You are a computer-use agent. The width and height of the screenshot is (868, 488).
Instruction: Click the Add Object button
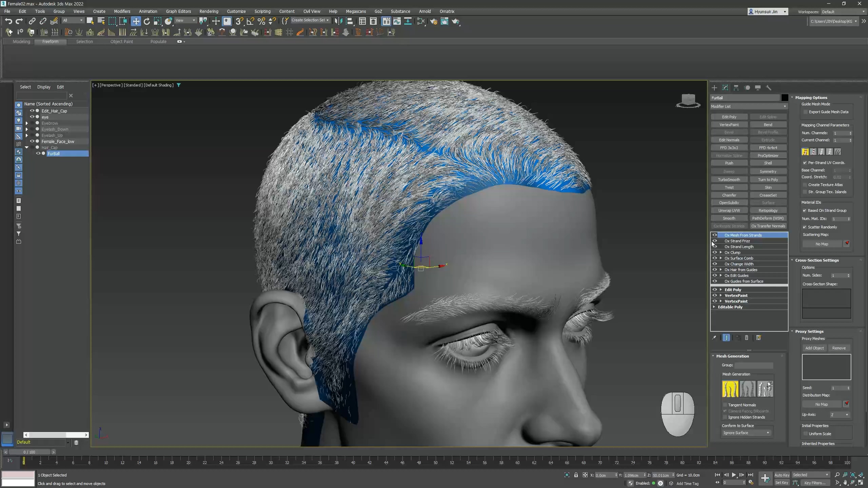814,348
